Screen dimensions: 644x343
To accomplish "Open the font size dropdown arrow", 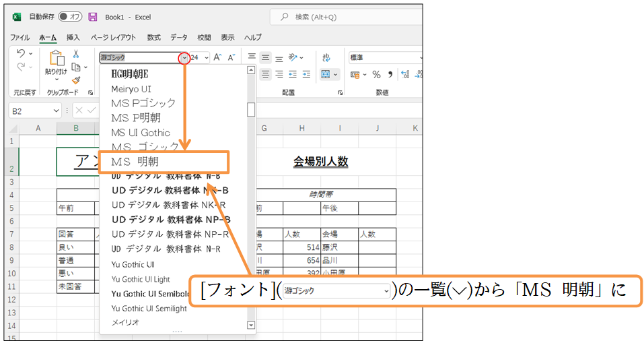I will coord(206,58).
